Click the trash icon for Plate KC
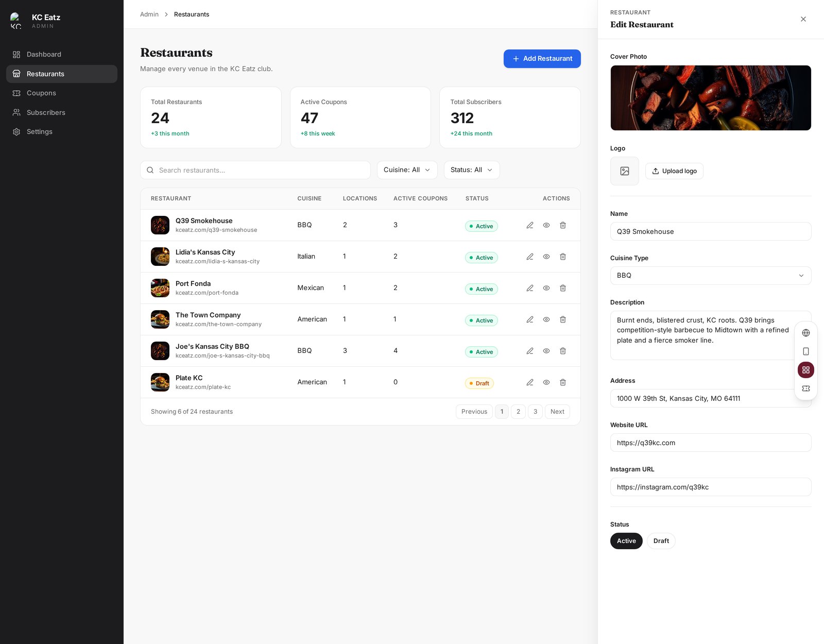This screenshot has width=824, height=644. click(x=563, y=382)
